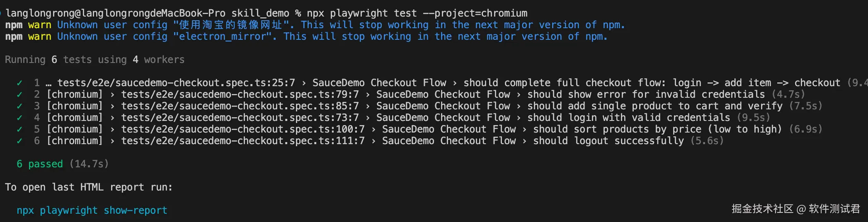This screenshot has height=222, width=868.
Task: Click the "npx playwright show-report" command
Action: point(92,210)
